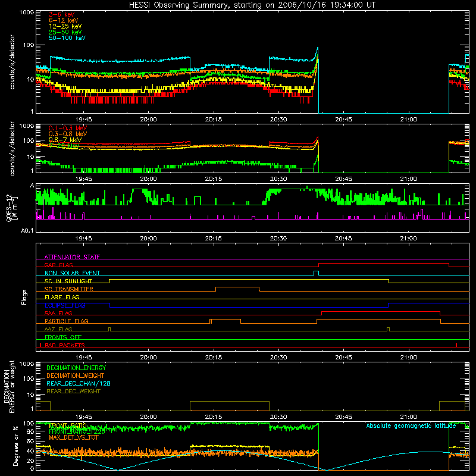
Task: Click the FRONT_RATIO legend entry
Action: [x=68, y=425]
